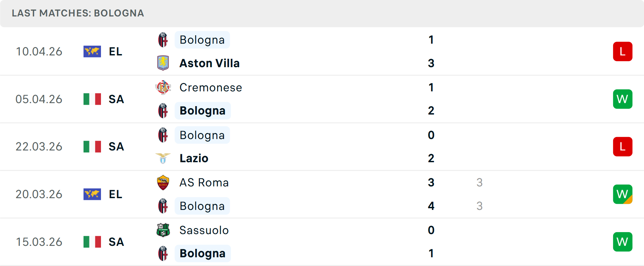Click the AS Roma club crest
This screenshot has width=644, height=266.
click(163, 183)
